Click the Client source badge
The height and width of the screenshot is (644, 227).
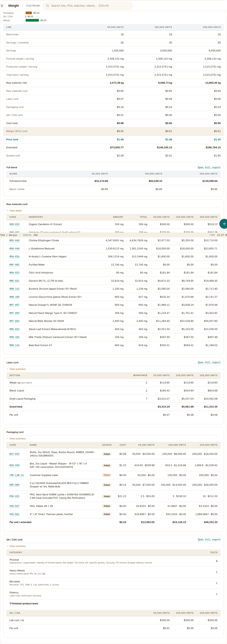click(107, 475)
